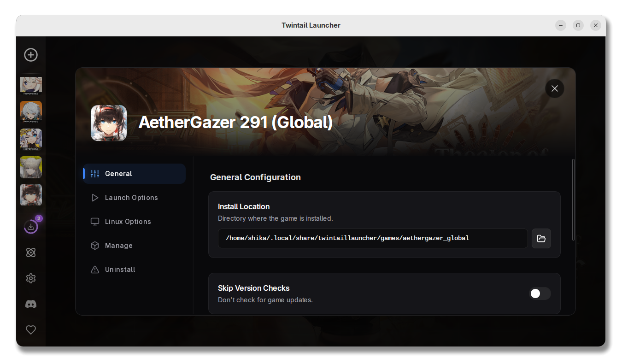Click the Install Location path field

[x=373, y=238]
